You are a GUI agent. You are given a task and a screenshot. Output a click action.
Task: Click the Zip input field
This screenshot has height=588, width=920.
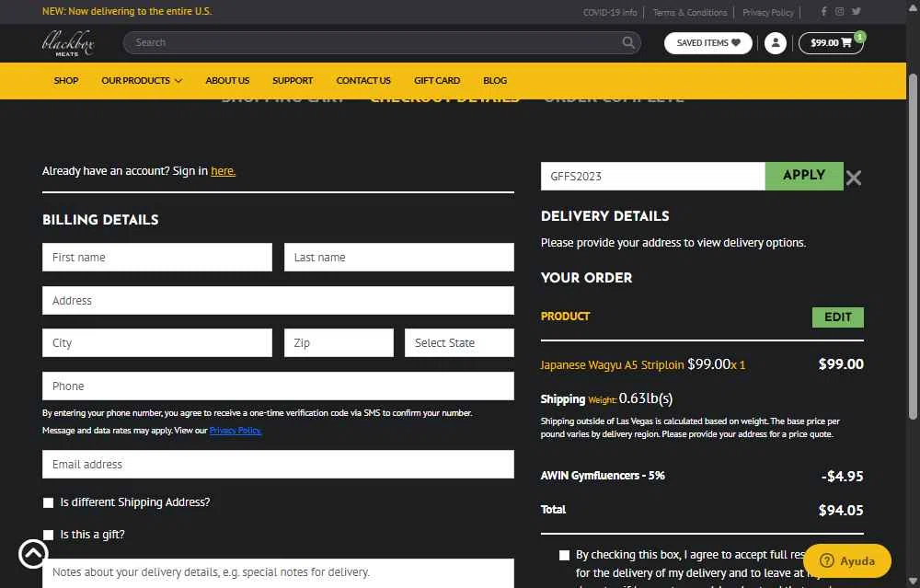coord(339,342)
